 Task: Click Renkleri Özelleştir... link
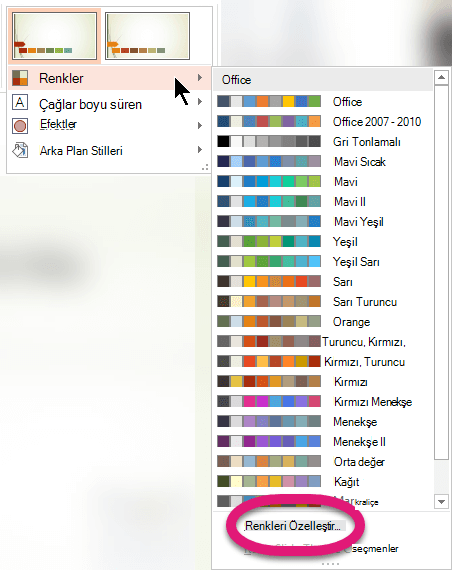[293, 526]
